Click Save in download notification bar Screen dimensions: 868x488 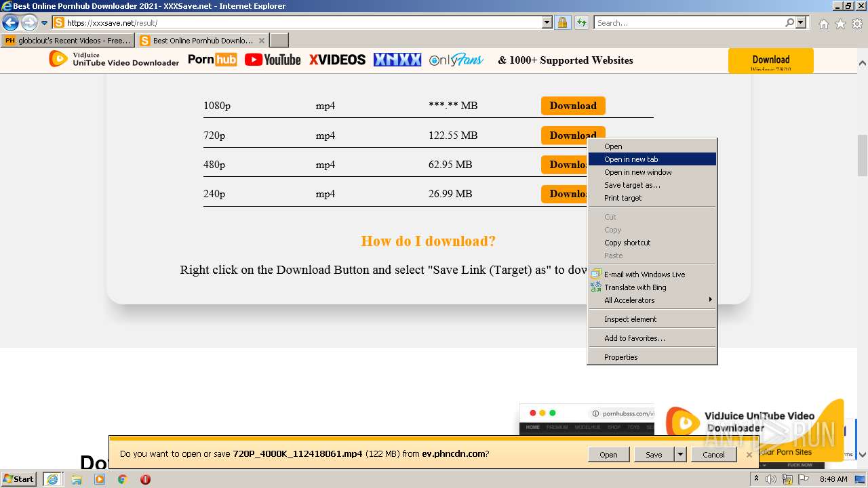pos(654,455)
